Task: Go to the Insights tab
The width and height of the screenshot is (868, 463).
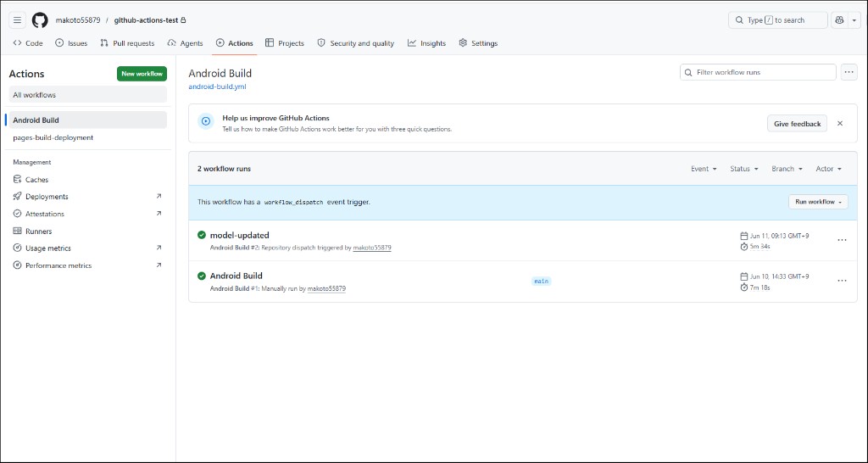Action: [x=427, y=43]
